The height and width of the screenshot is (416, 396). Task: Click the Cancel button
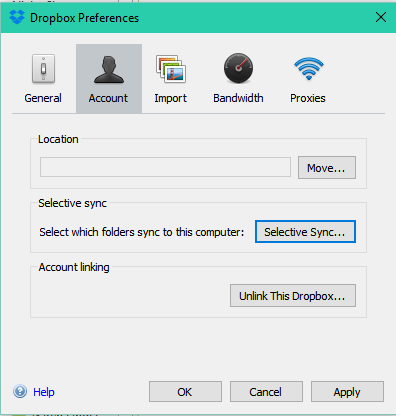tap(266, 392)
